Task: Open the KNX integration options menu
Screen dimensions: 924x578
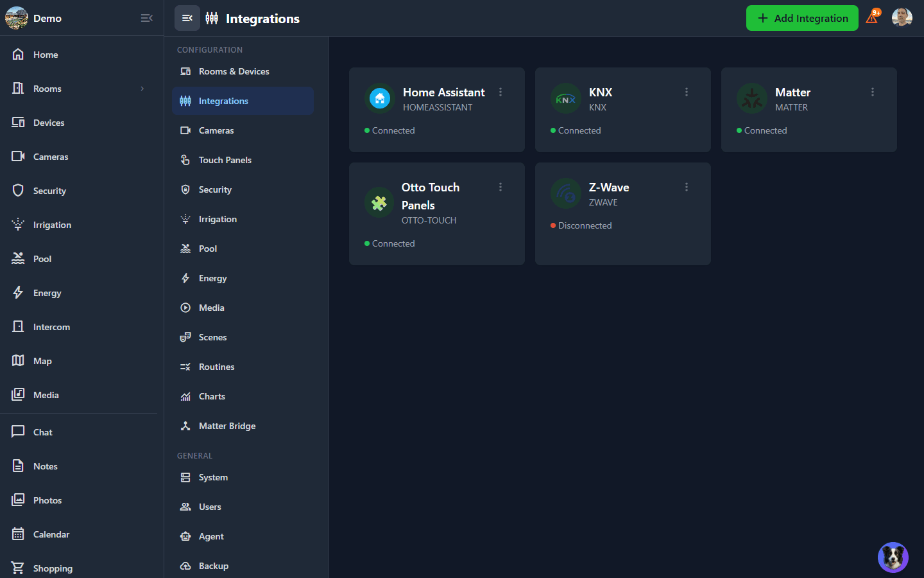Action: (687, 92)
